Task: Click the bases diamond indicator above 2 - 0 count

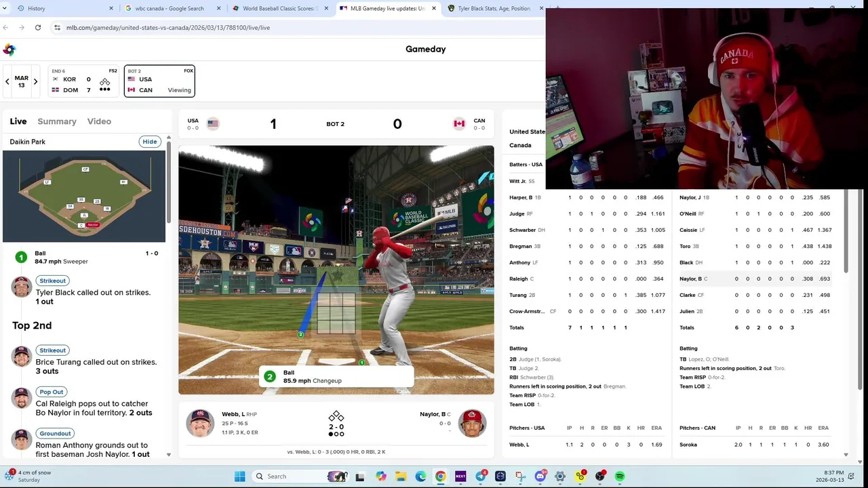Action: click(336, 417)
